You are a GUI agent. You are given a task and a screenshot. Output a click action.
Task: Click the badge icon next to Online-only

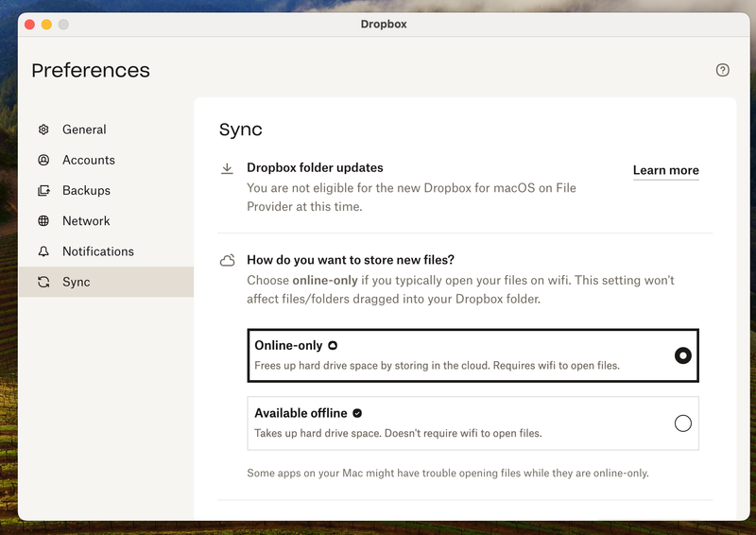(333, 346)
